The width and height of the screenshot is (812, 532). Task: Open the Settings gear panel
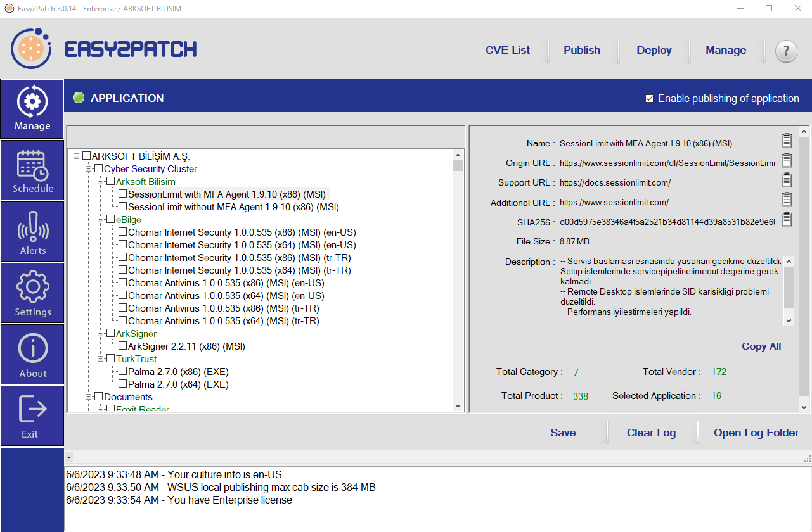click(x=32, y=293)
